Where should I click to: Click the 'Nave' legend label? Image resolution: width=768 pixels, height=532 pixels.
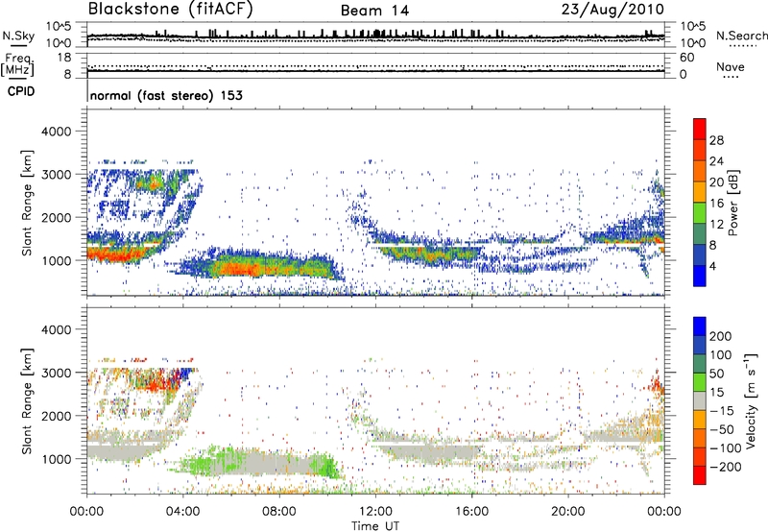pyautogui.click(x=731, y=67)
